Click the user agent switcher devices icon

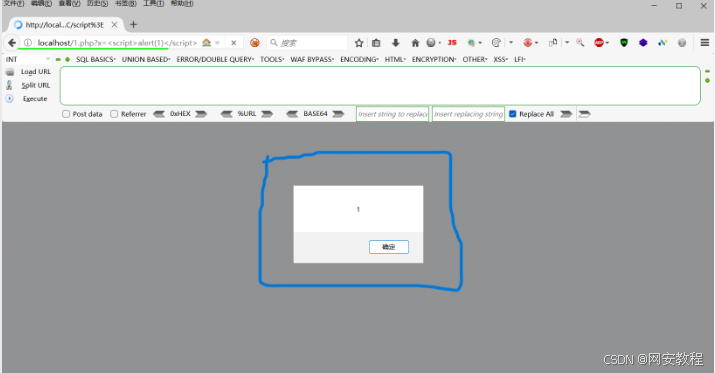click(553, 43)
